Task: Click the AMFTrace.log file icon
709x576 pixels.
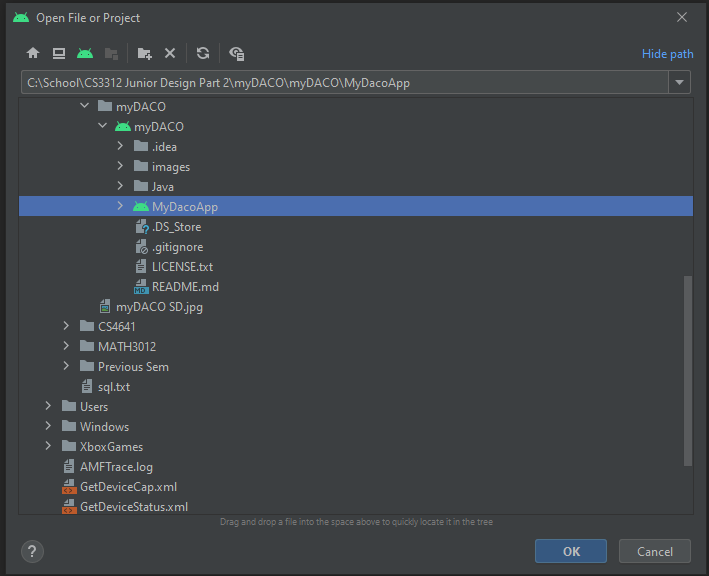Action: point(69,466)
